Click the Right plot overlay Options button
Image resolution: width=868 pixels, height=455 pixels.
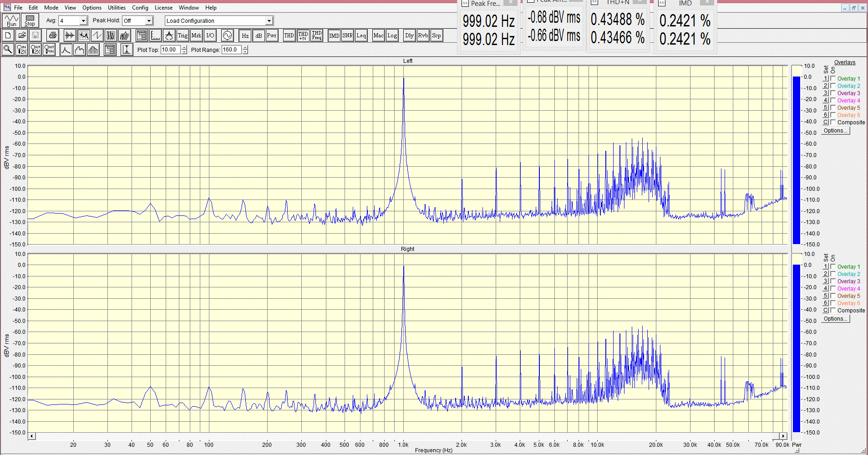point(836,319)
